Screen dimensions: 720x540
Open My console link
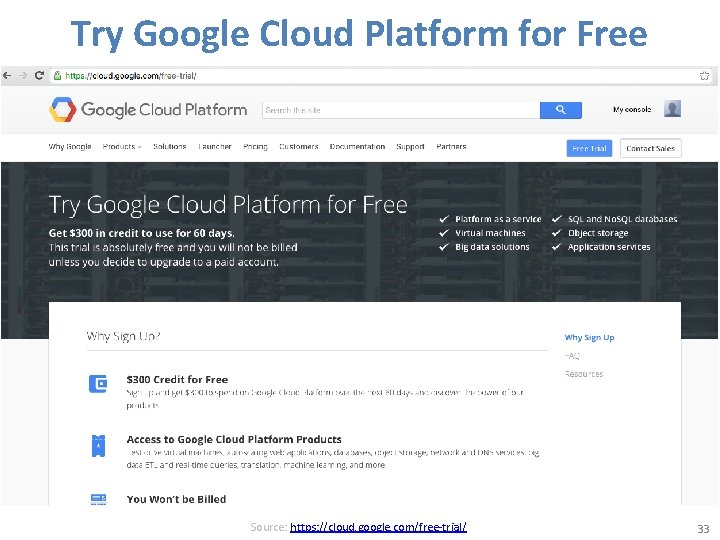(632, 109)
